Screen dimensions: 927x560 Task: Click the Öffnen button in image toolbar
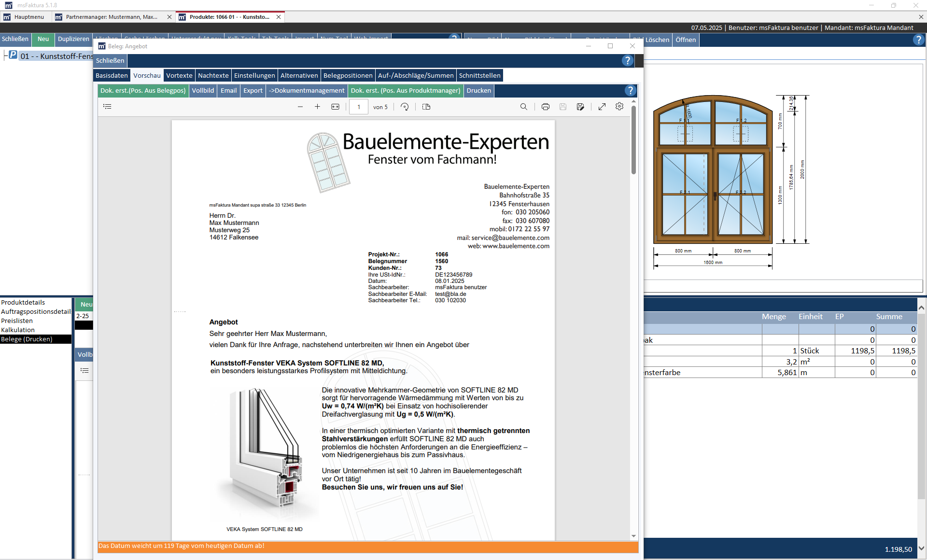click(686, 40)
